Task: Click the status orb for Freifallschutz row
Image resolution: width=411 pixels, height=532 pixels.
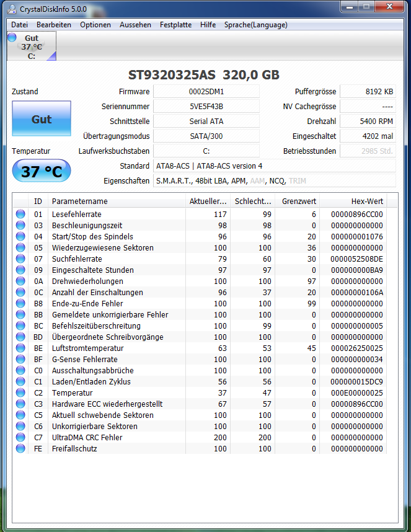Action: 21,449
